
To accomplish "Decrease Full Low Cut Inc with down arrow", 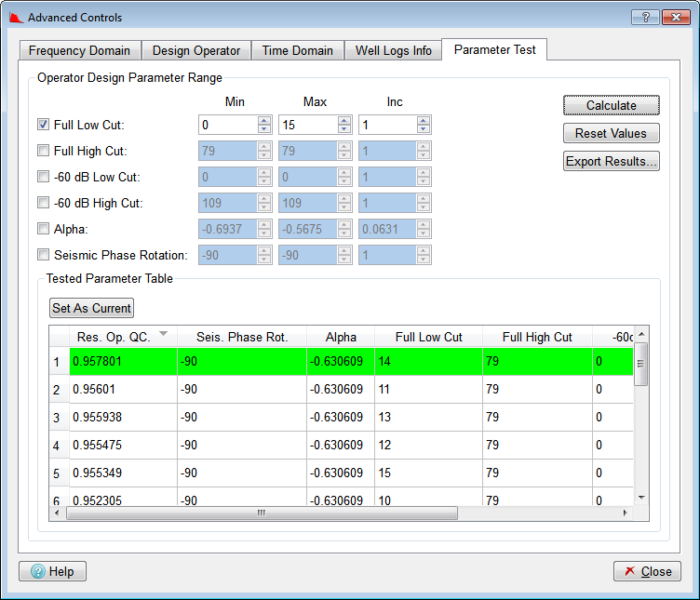I will (424, 129).
